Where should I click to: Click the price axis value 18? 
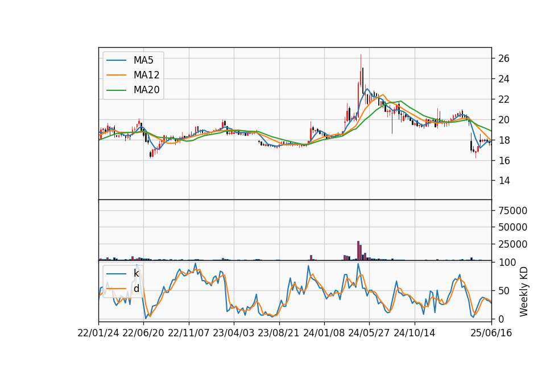504,140
